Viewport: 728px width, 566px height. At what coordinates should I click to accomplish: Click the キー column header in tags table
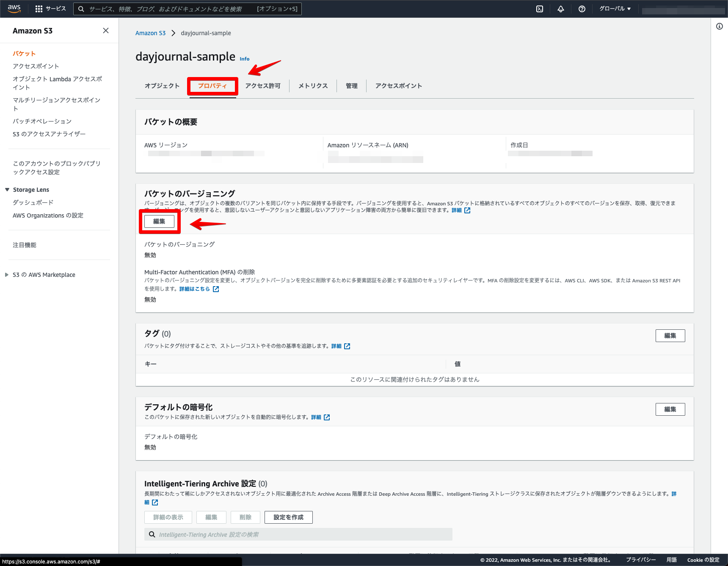pyautogui.click(x=151, y=364)
